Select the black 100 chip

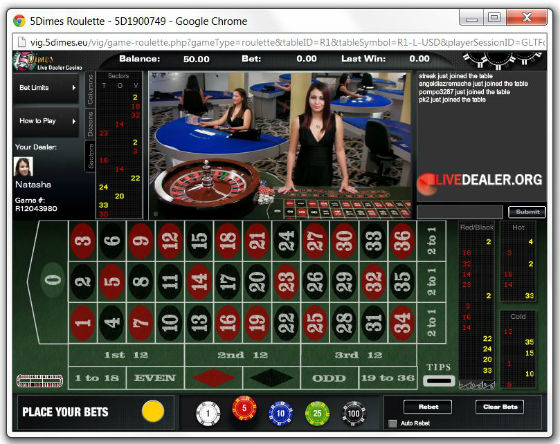(353, 414)
